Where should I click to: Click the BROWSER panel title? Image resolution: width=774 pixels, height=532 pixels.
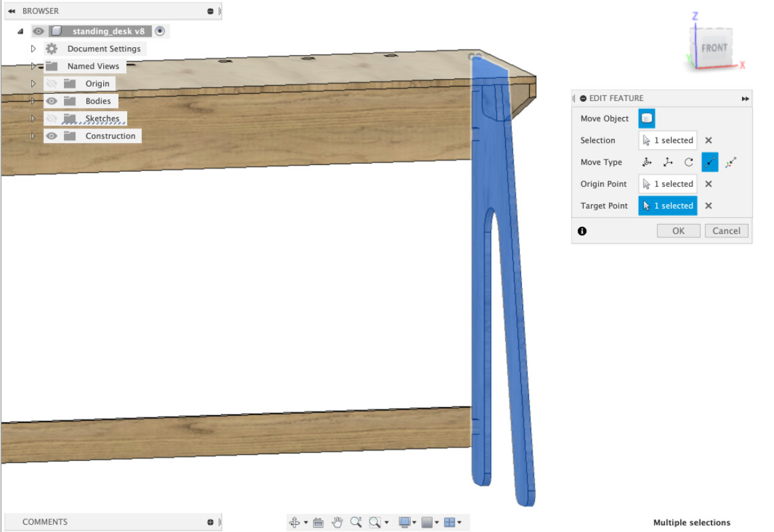[41, 11]
